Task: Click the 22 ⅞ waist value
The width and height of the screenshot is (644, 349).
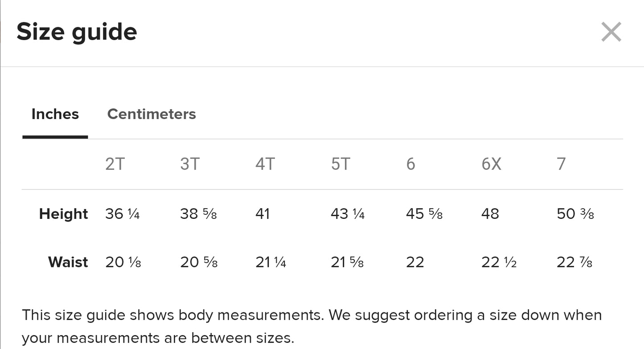Action: [x=574, y=262]
